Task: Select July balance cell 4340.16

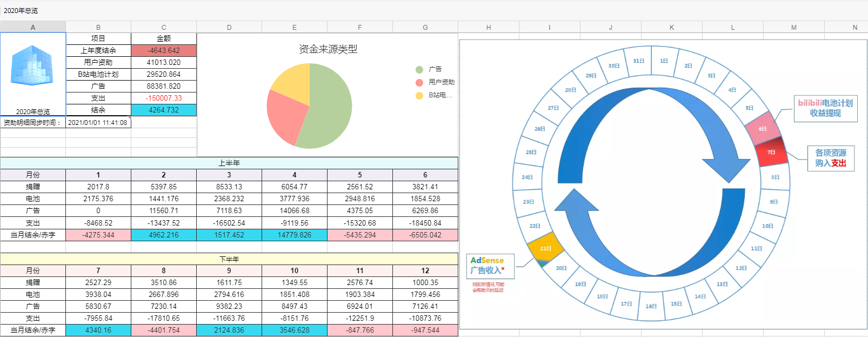Action: click(x=98, y=330)
